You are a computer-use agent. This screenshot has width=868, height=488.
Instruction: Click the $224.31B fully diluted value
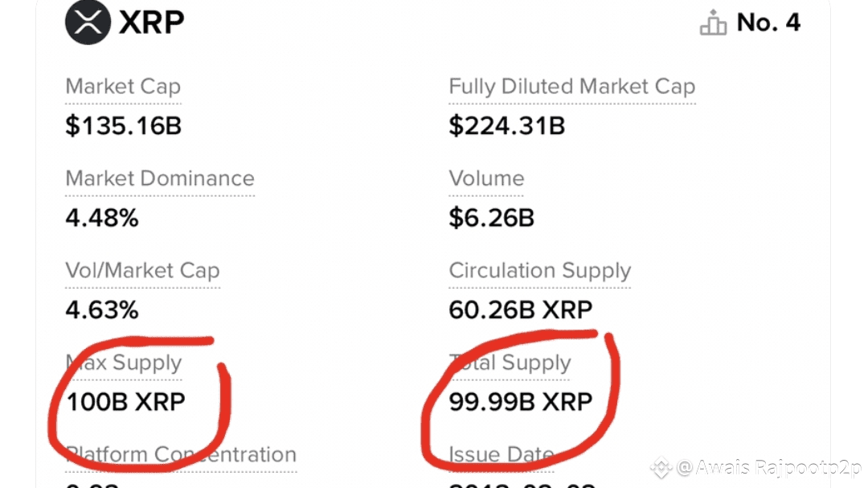[506, 125]
